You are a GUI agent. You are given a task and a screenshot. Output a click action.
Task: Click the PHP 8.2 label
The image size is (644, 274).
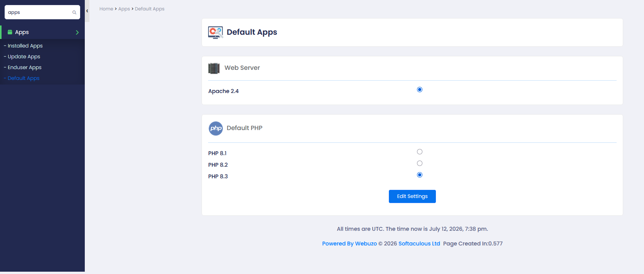(218, 165)
